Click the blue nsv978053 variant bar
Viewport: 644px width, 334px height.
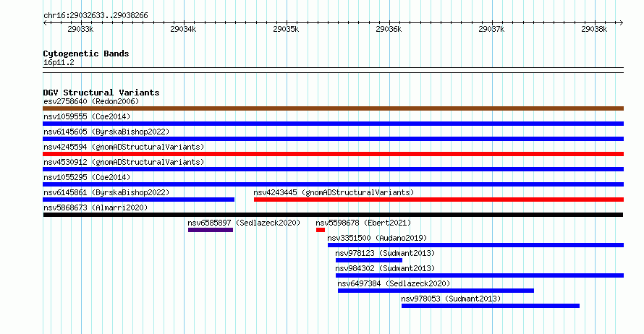point(491,306)
